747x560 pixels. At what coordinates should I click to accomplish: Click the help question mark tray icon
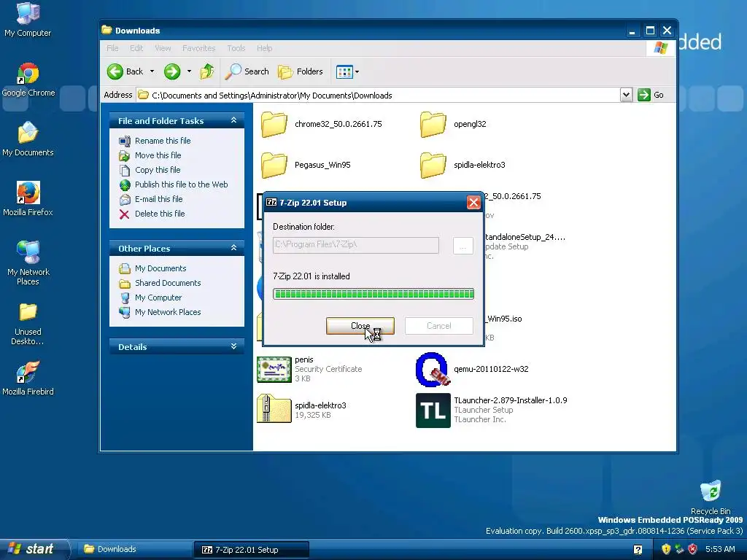click(x=638, y=550)
